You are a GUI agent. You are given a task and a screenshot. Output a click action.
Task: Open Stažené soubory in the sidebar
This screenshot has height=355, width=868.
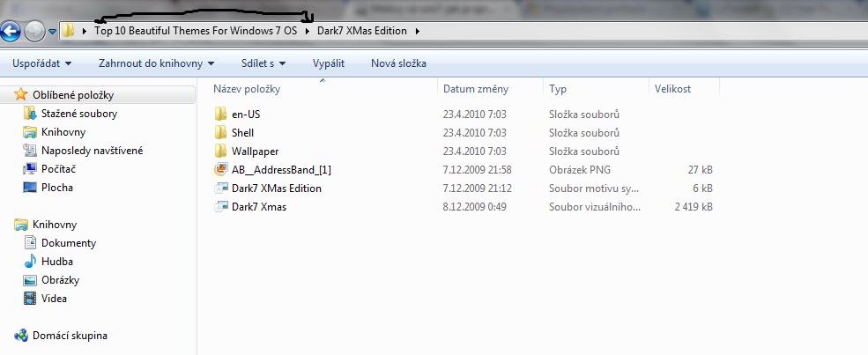coord(78,114)
